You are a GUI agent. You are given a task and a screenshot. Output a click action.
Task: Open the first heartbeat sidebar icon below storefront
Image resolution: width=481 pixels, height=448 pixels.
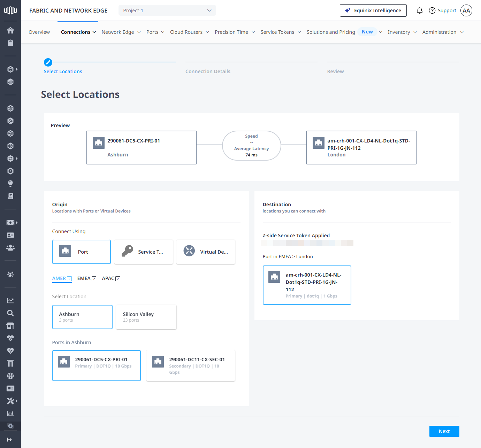(x=10, y=338)
